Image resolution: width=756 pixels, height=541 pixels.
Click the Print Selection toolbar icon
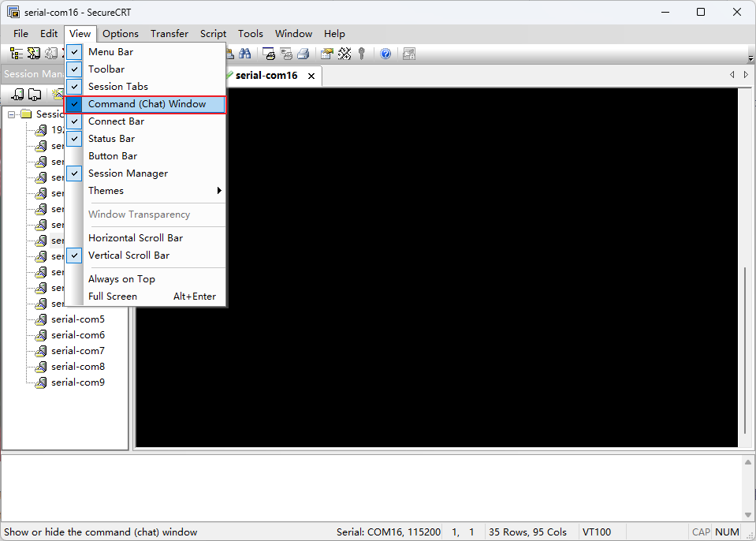(x=286, y=54)
